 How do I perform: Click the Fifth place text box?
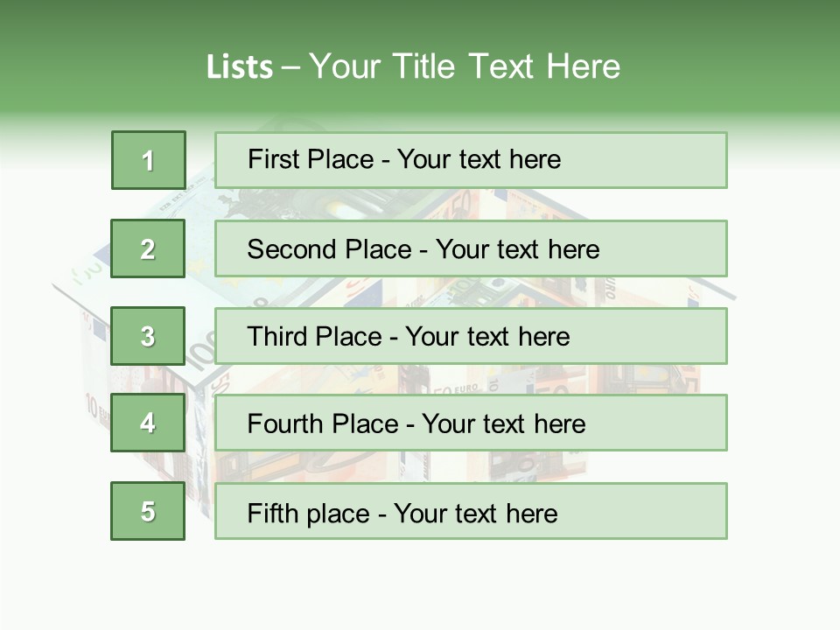(471, 511)
